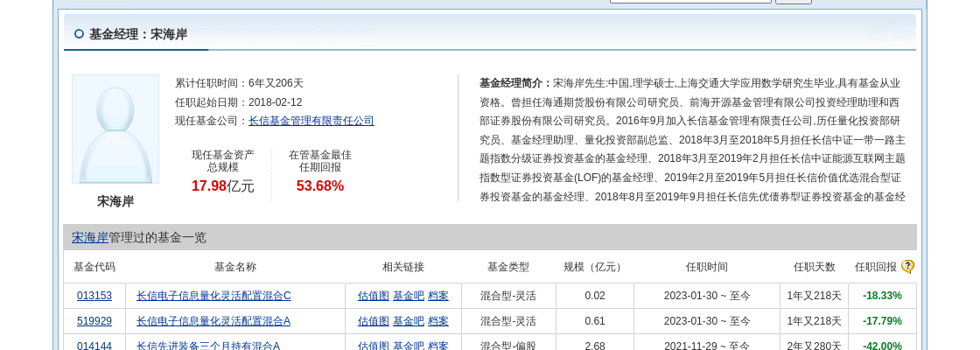Open the 宋海岸 link in the fund list header

[90, 237]
